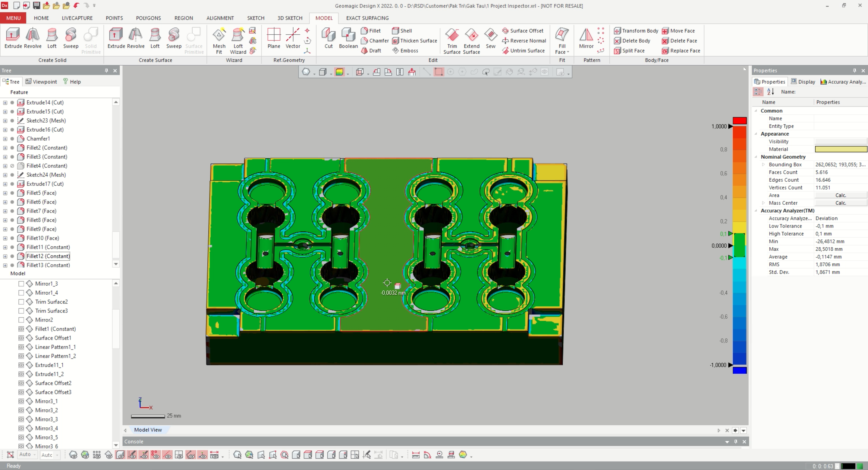Expand the Sketch23 (Mesh) feature
The width and height of the screenshot is (868, 470).
[x=5, y=121]
